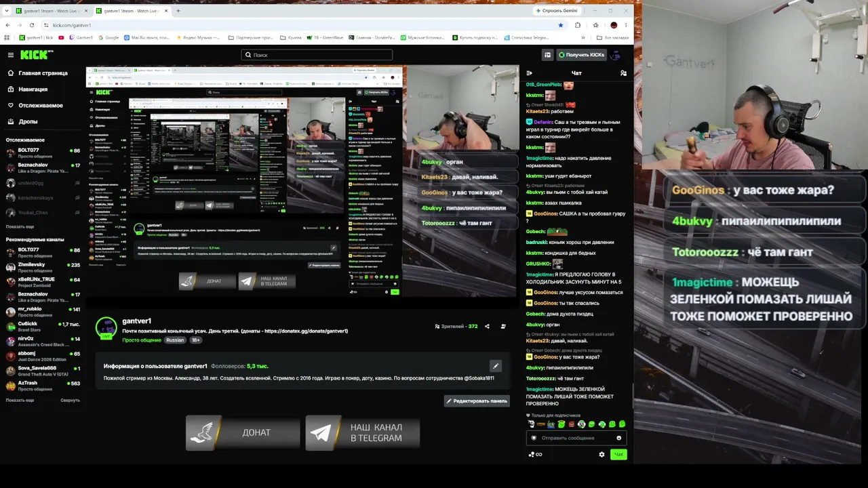Open recommended channel nirvOz
868x488 pixels.
click(x=43, y=342)
